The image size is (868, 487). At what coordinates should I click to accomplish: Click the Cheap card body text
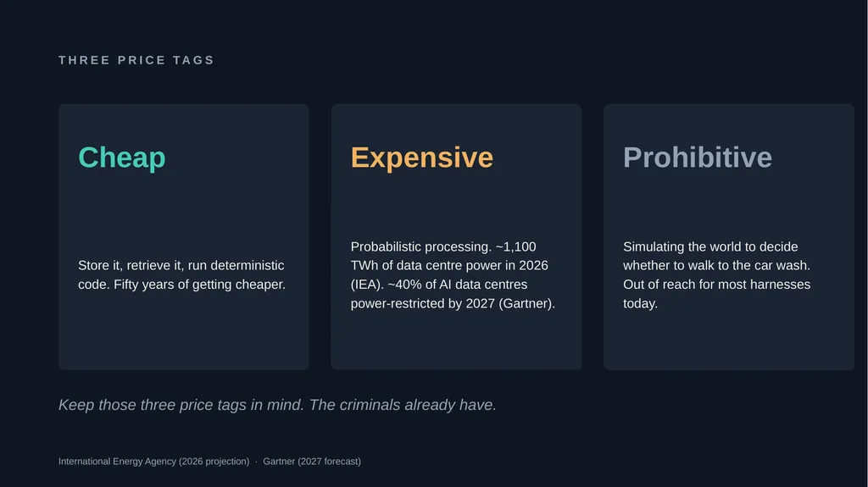(182, 275)
